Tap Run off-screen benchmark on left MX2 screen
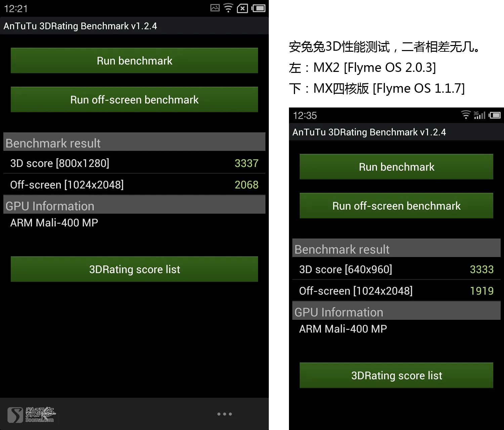The height and width of the screenshot is (430, 504). point(134,99)
